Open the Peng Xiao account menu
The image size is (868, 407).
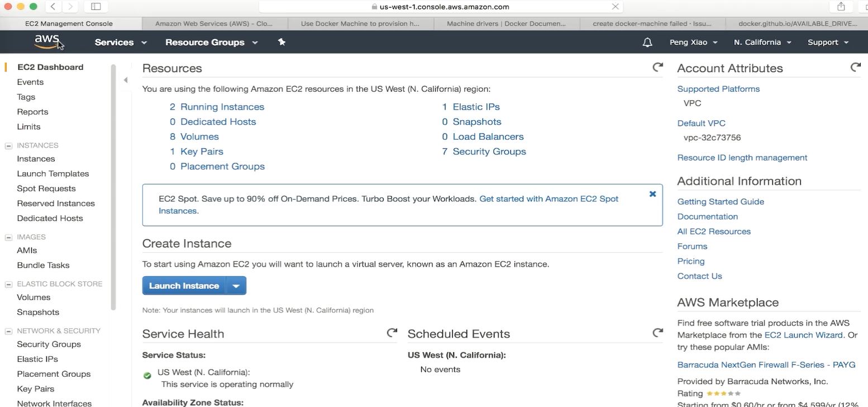coord(693,42)
